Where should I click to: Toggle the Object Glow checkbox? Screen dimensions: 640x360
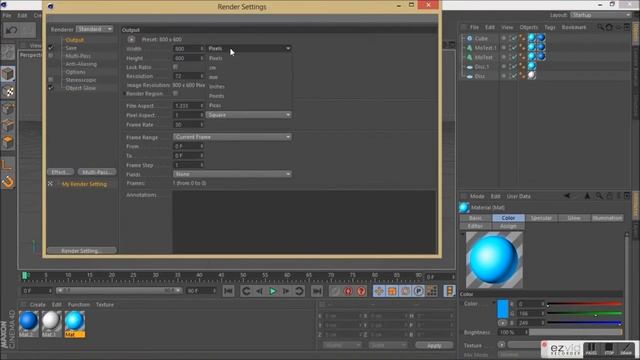click(51, 88)
